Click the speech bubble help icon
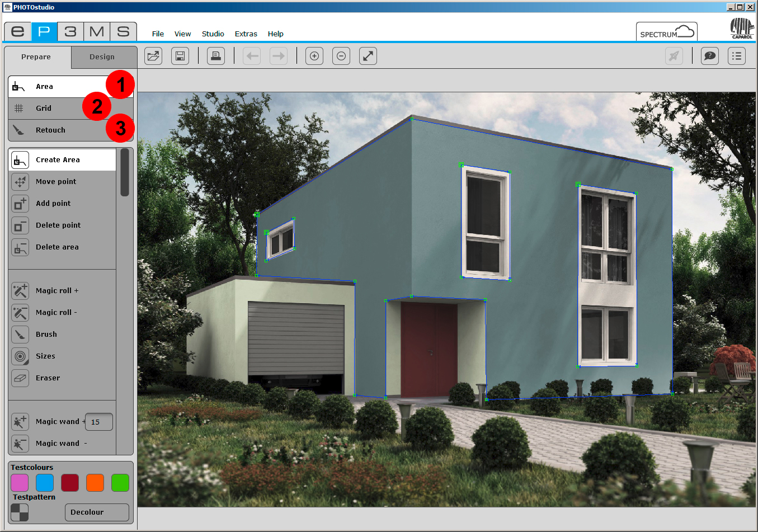Viewport: 758px width, 532px height. [710, 56]
